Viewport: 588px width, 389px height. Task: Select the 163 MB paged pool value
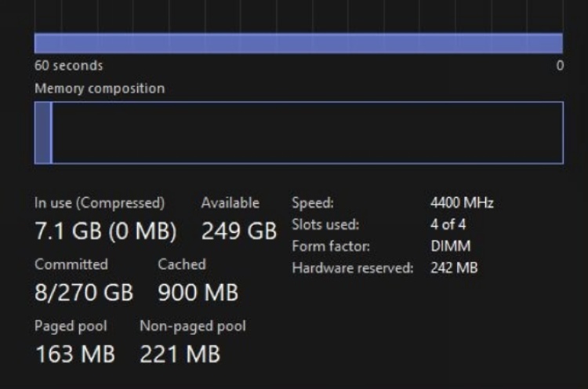(x=75, y=354)
